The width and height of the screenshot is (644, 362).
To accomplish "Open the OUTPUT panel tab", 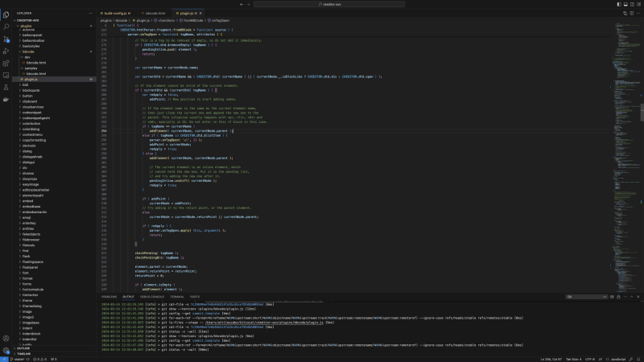I will [128, 297].
